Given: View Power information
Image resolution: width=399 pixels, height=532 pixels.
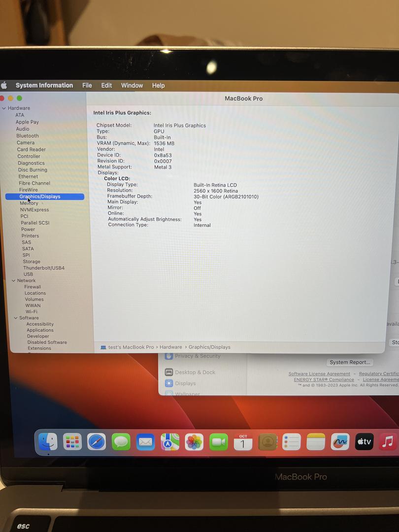Looking at the screenshot, I should pyautogui.click(x=28, y=230).
